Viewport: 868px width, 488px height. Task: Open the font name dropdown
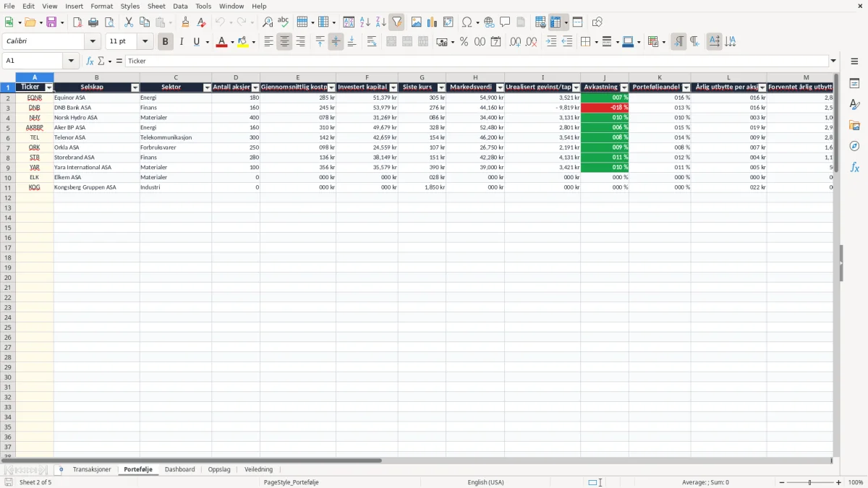93,42
